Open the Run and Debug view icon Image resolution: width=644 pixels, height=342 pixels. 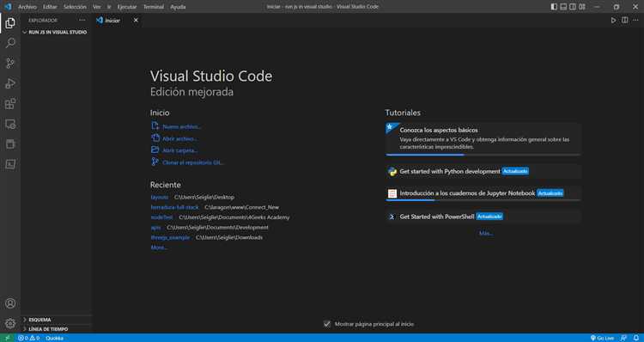(10, 83)
